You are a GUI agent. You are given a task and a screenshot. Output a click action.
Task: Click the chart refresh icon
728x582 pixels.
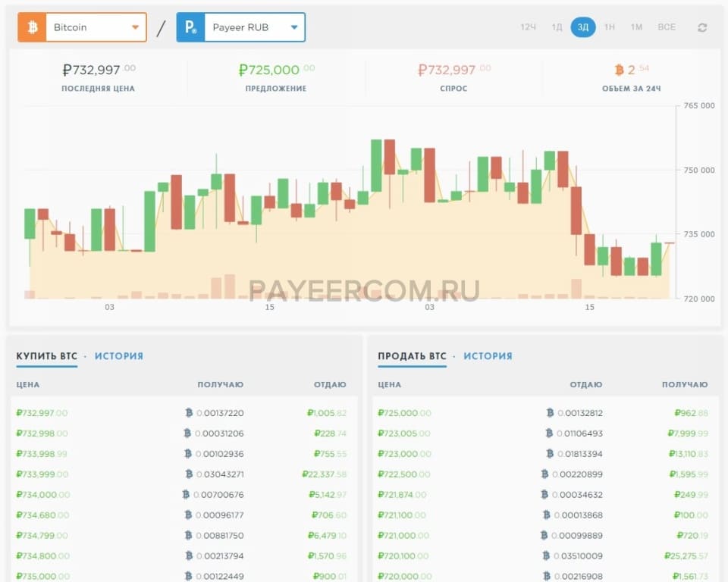tap(702, 27)
